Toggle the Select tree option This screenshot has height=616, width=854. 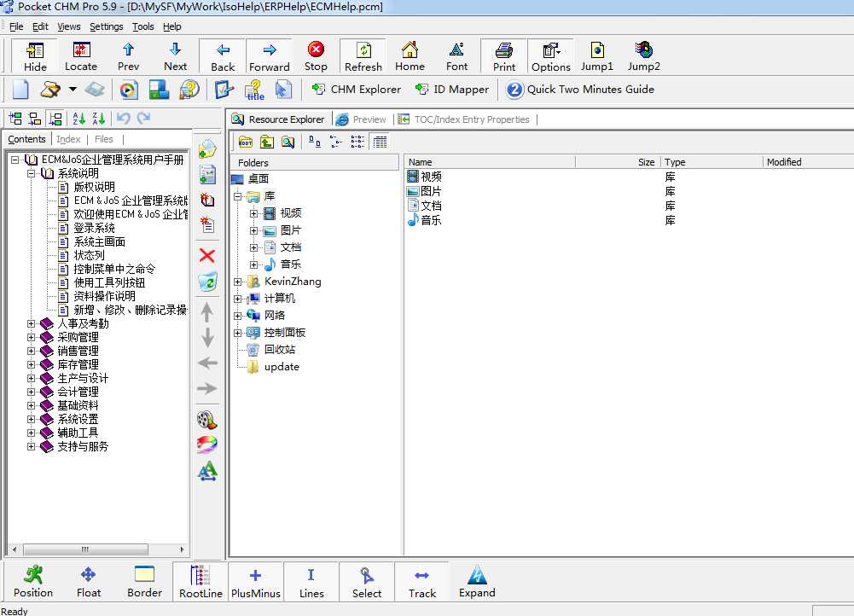coord(367,582)
